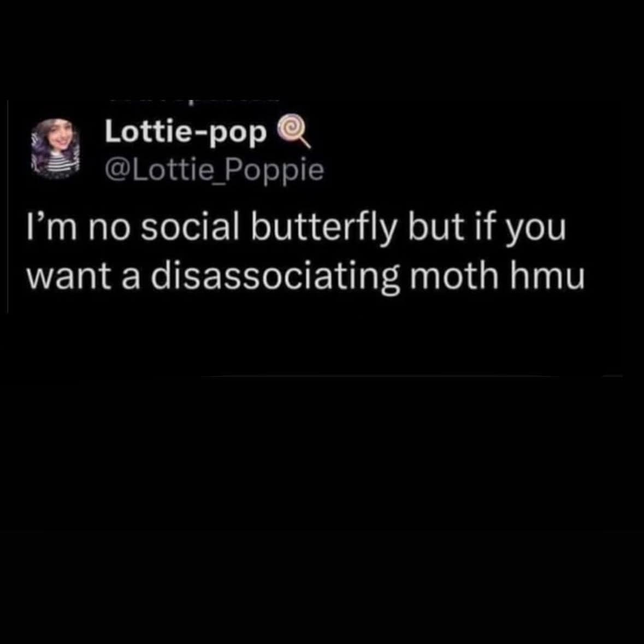Click the word "but" after butterfly
The image size is (644, 644).
pos(436,227)
